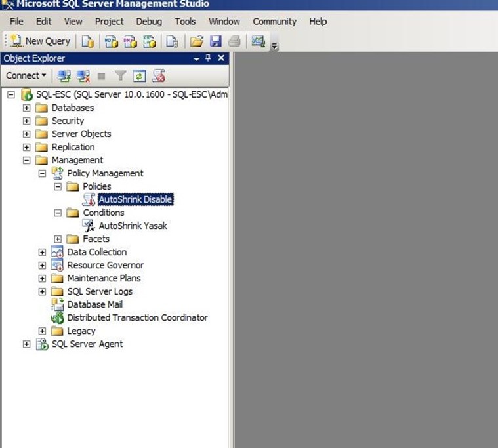Select the Server Objects tree label

tap(81, 134)
